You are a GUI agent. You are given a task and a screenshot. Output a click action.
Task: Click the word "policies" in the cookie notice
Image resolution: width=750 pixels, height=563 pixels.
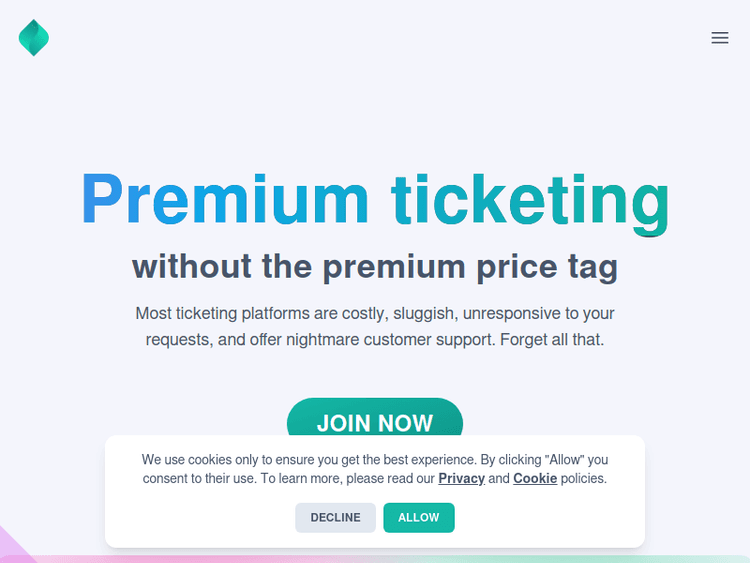coord(583,479)
